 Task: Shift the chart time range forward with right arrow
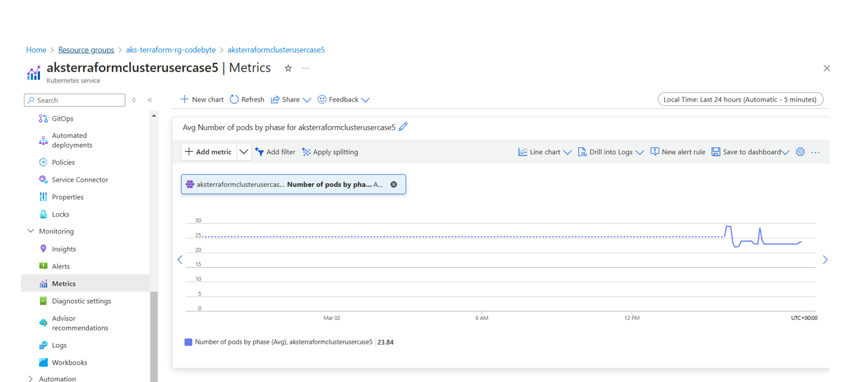pyautogui.click(x=825, y=259)
